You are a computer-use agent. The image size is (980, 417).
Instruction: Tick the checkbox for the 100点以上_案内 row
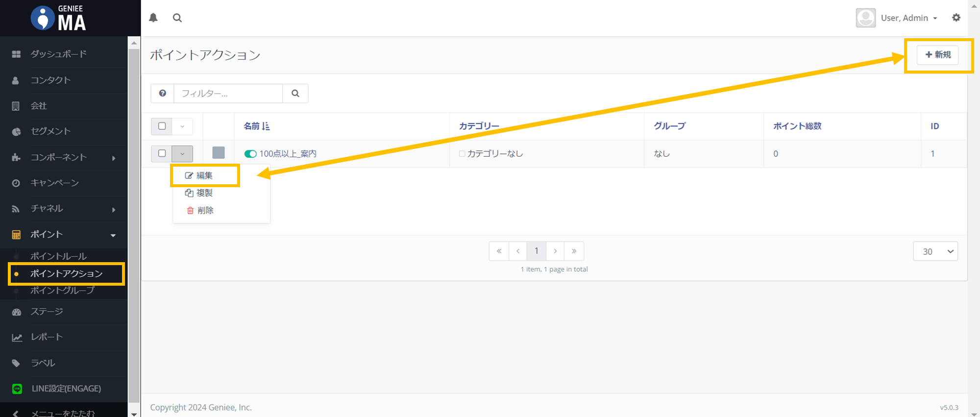pos(162,153)
